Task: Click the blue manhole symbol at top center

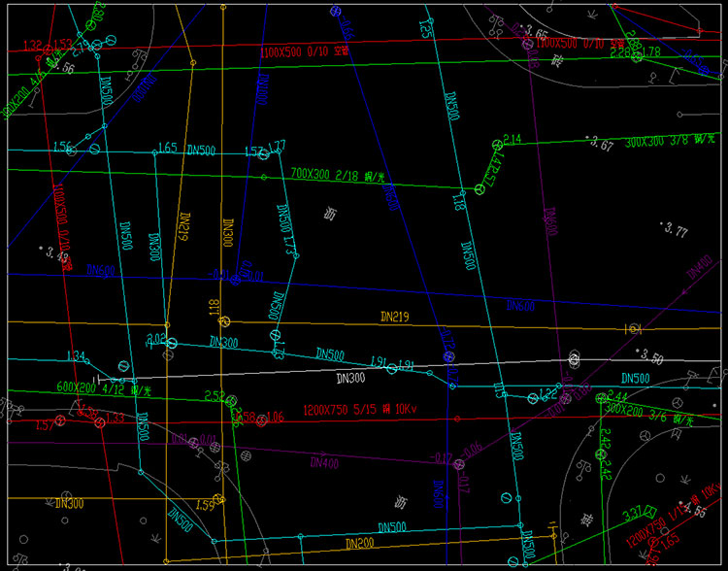Action: (336, 12)
